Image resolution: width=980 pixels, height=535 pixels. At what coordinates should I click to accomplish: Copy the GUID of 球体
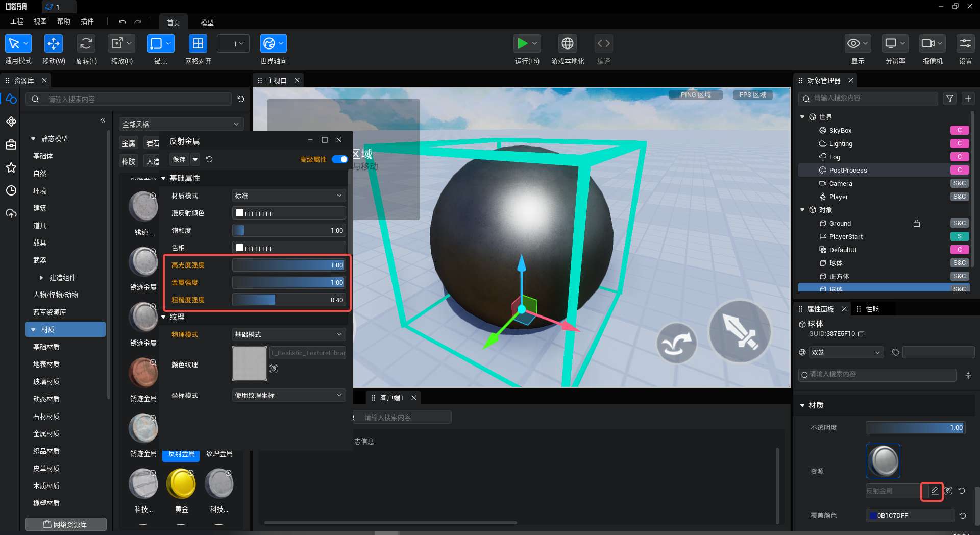[862, 334]
